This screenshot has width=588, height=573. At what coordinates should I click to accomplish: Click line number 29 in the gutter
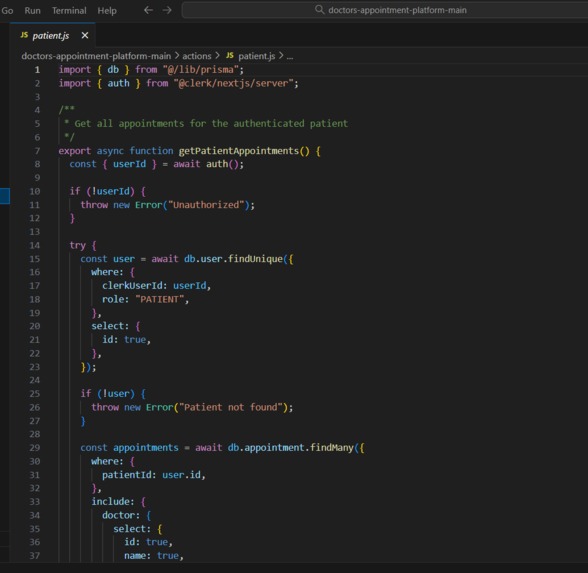34,447
